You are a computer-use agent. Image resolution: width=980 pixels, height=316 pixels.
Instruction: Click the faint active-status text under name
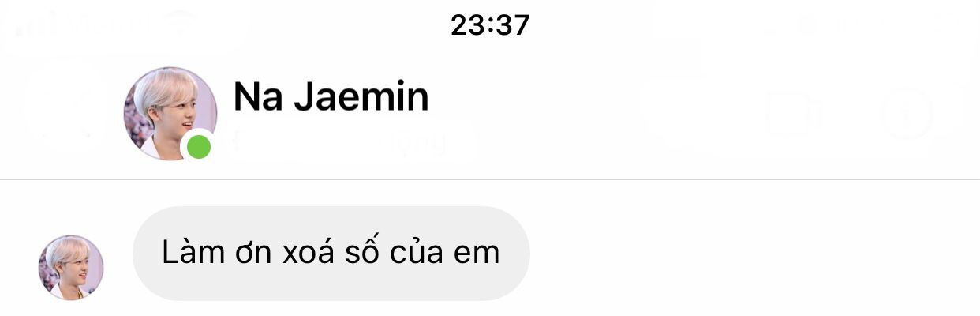[339, 144]
